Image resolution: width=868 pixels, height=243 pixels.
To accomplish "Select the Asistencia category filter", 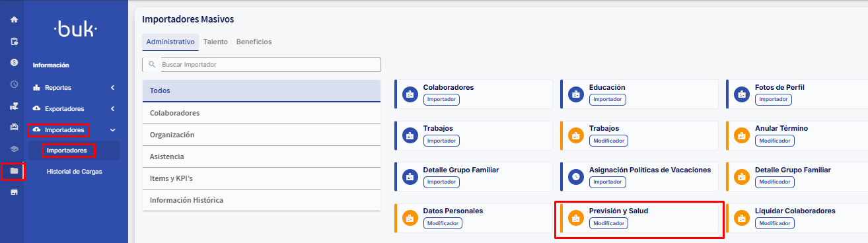I will point(262,156).
